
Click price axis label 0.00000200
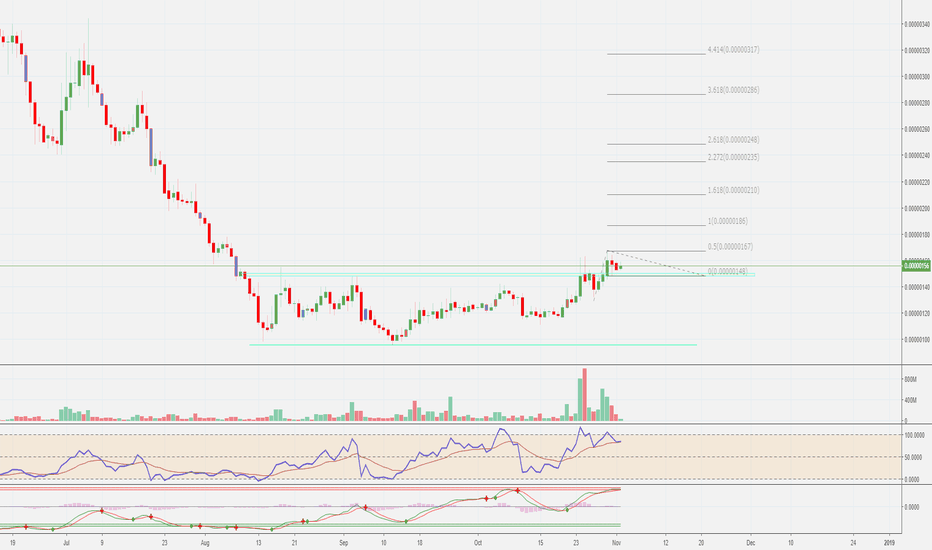[917, 209]
